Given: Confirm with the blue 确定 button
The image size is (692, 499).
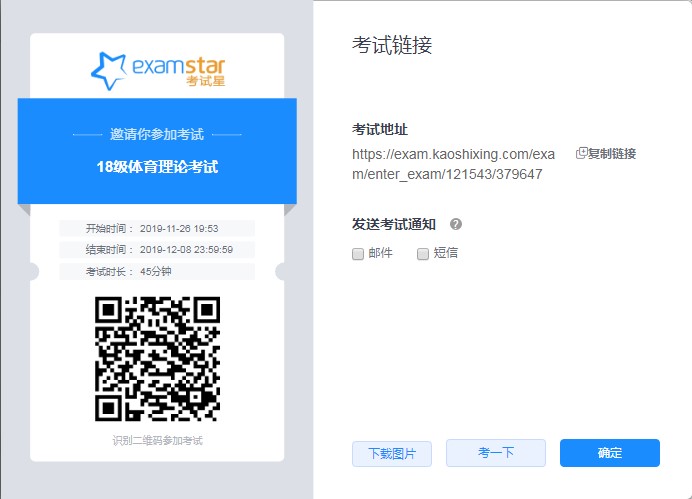Looking at the screenshot, I should [x=609, y=453].
